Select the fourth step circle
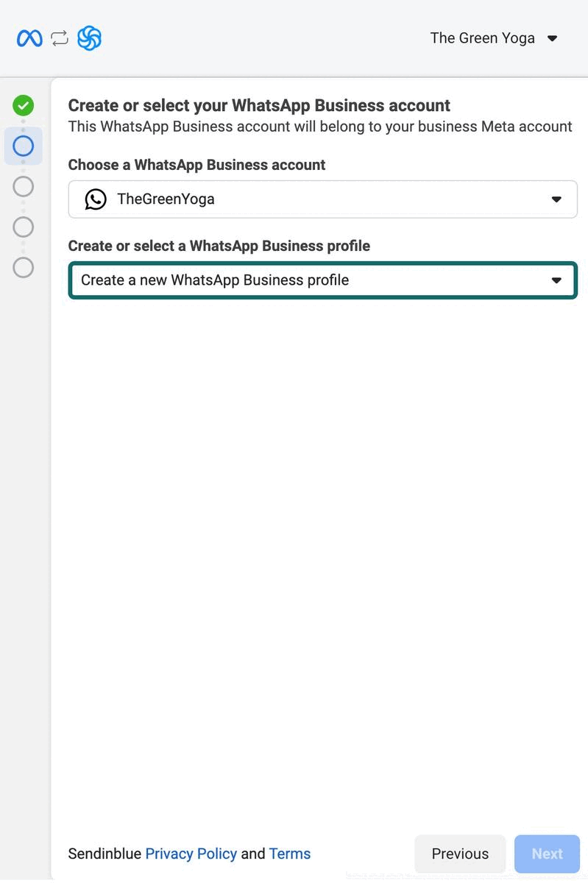Viewport: 588px width, 883px height. (x=24, y=227)
